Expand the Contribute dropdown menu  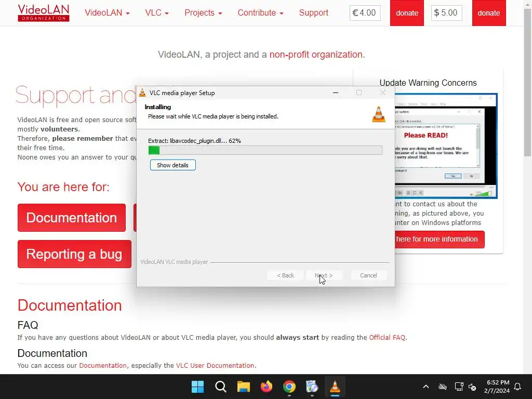(260, 13)
